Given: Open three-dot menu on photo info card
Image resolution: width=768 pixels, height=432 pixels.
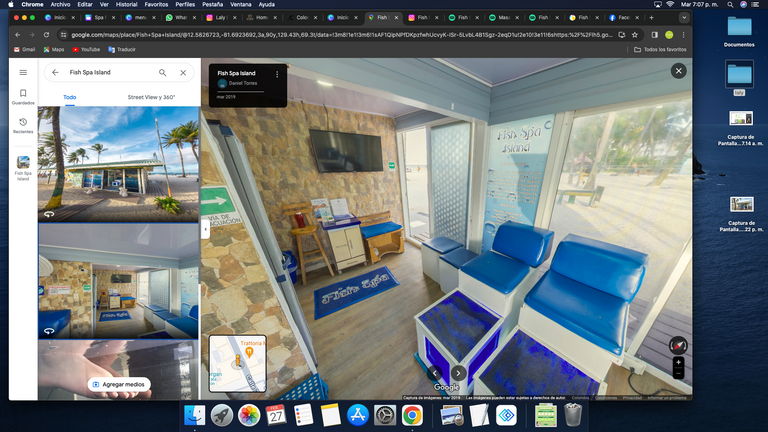Looking at the screenshot, I should click(277, 74).
